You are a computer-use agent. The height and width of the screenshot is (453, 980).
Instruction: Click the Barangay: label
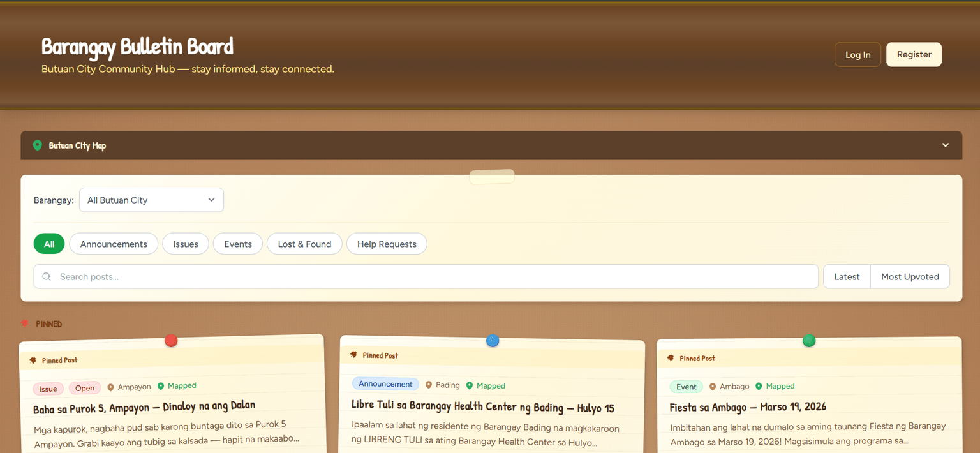[x=54, y=200]
